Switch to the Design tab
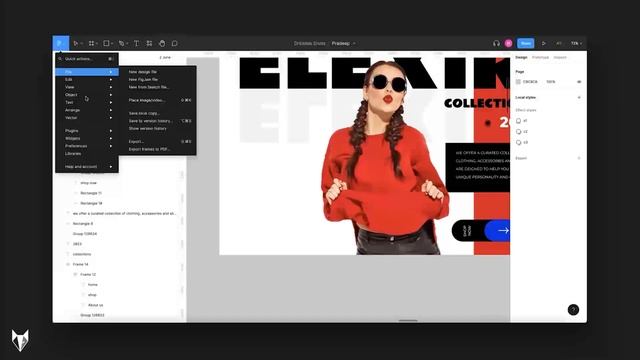 [521, 58]
